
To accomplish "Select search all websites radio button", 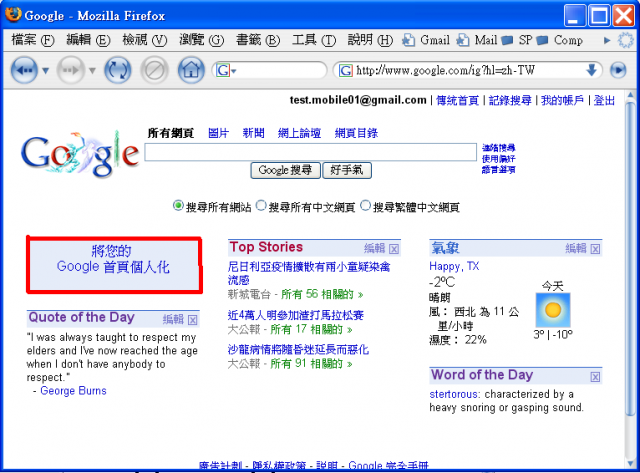I will (x=178, y=205).
